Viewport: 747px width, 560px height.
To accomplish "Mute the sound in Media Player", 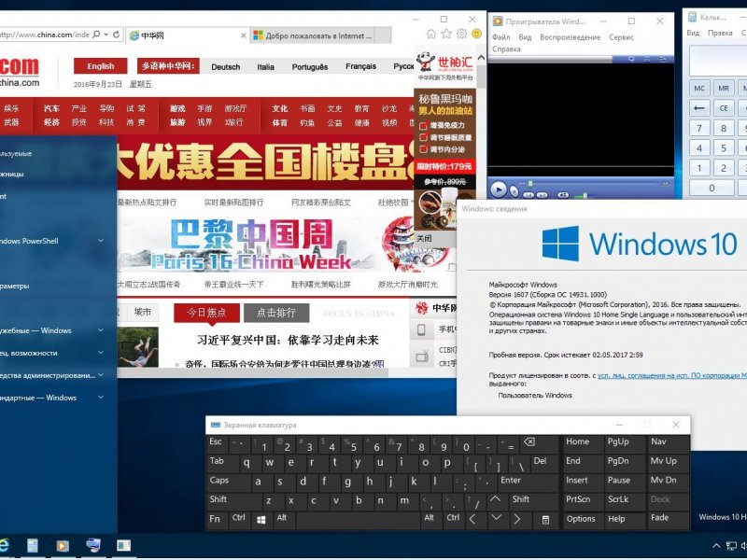I will click(563, 195).
